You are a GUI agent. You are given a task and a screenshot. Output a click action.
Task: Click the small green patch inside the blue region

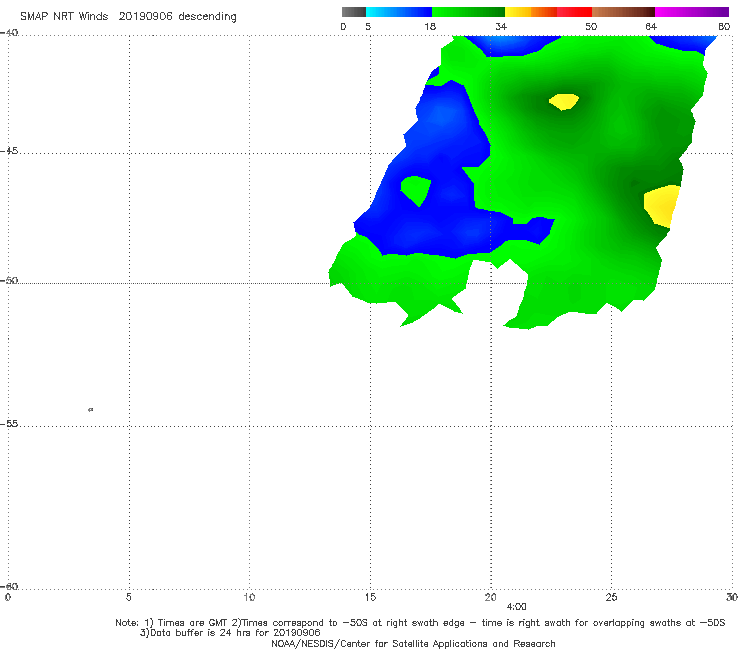click(x=416, y=190)
